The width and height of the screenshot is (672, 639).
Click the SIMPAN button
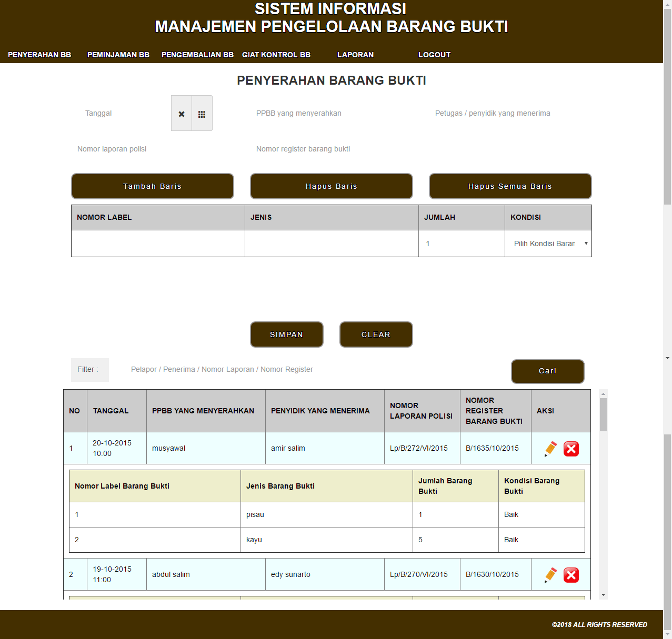(x=286, y=334)
